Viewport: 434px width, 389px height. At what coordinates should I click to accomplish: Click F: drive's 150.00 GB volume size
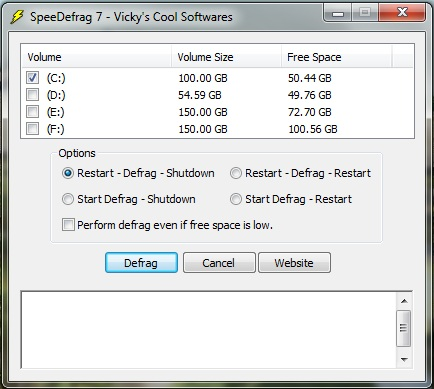(x=203, y=129)
